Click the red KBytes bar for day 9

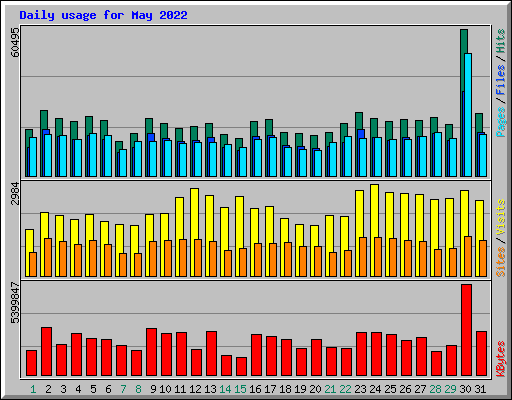pyautogui.click(x=151, y=352)
